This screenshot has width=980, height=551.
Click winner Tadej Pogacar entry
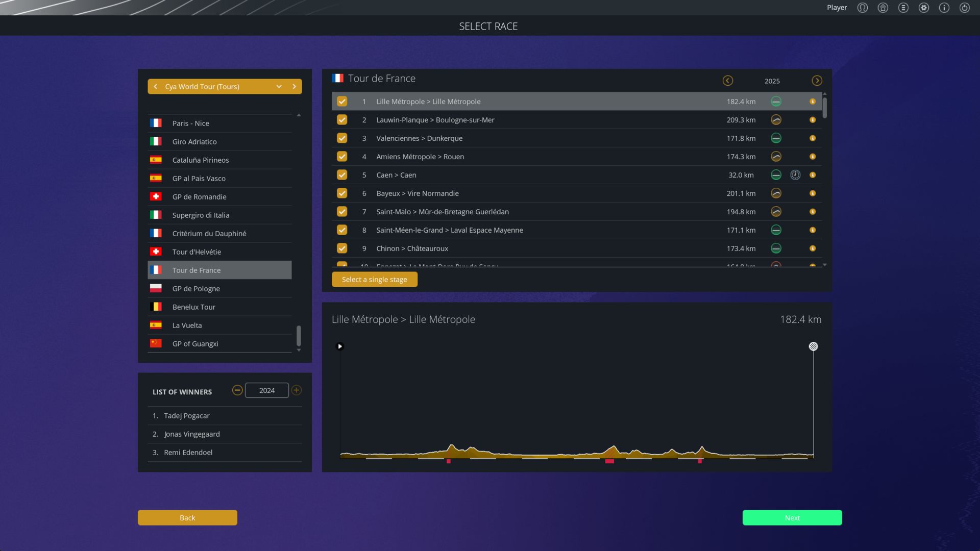point(225,416)
